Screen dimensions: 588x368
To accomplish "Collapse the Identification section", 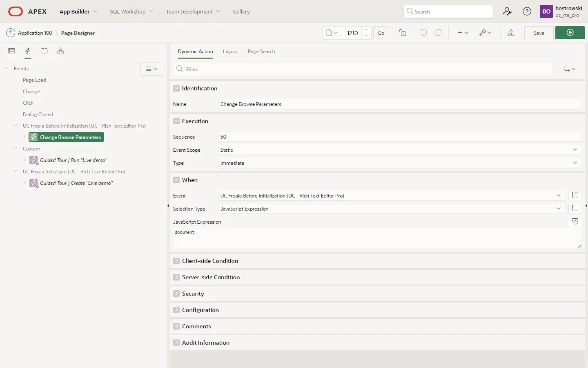I will (x=176, y=88).
